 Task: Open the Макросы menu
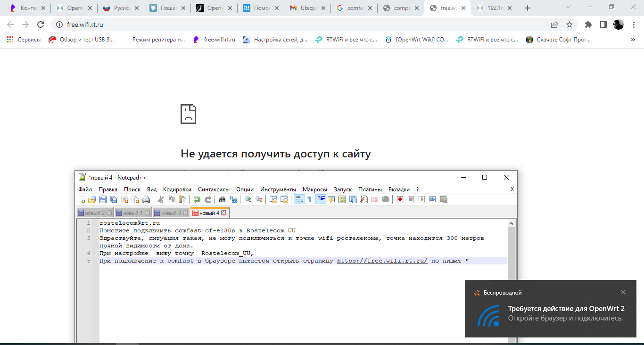click(x=315, y=189)
